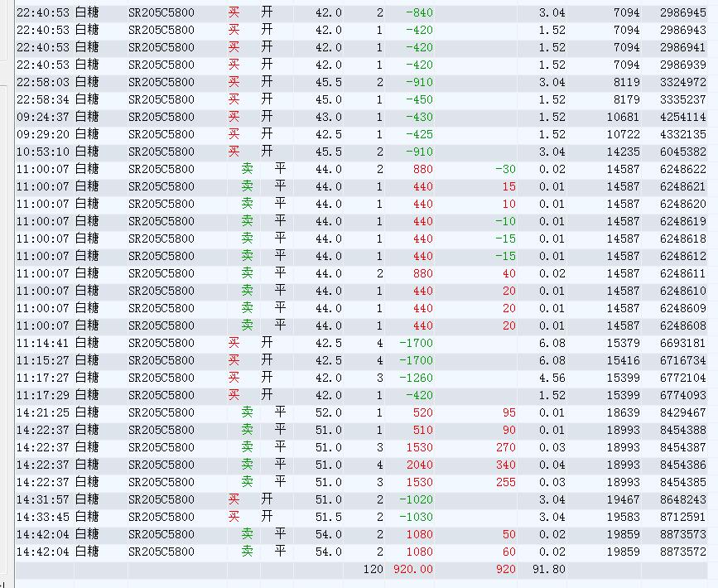Select the profit value -30
The width and height of the screenshot is (718, 588).
[x=505, y=170]
